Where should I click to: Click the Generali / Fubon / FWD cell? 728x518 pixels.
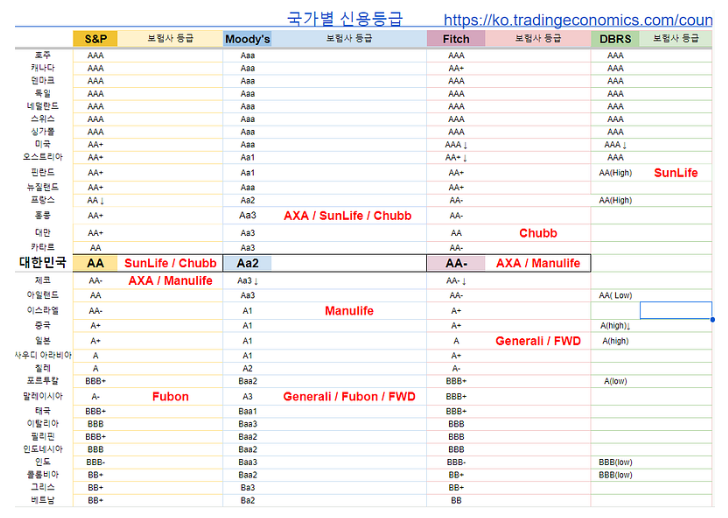point(349,396)
